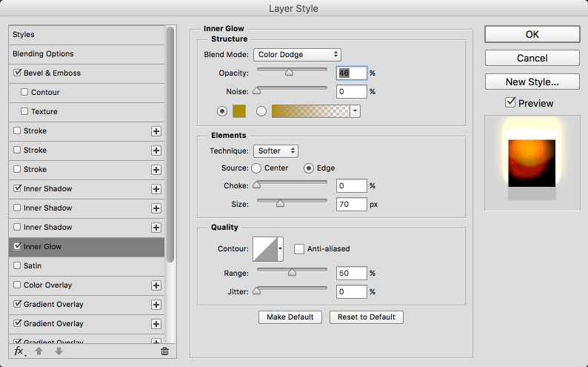The width and height of the screenshot is (588, 367).
Task: Click plus icon beside Color Overlay
Action: pyautogui.click(x=156, y=285)
